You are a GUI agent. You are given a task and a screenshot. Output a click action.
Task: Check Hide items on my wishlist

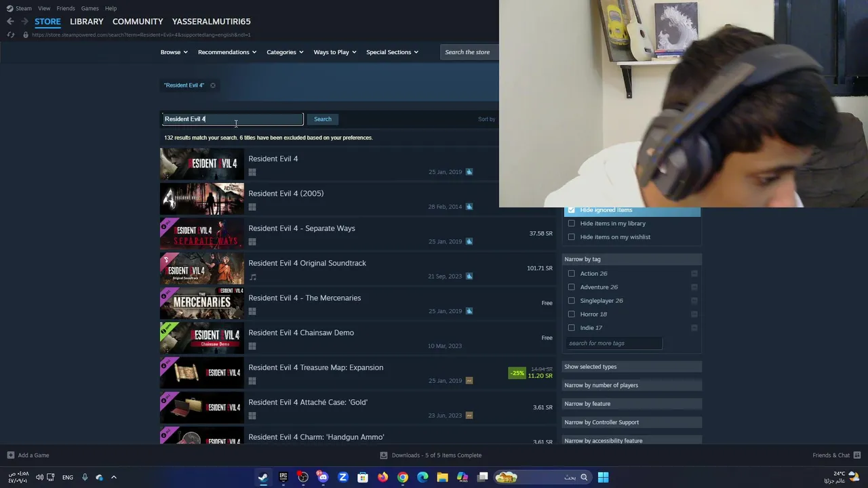coord(571,237)
